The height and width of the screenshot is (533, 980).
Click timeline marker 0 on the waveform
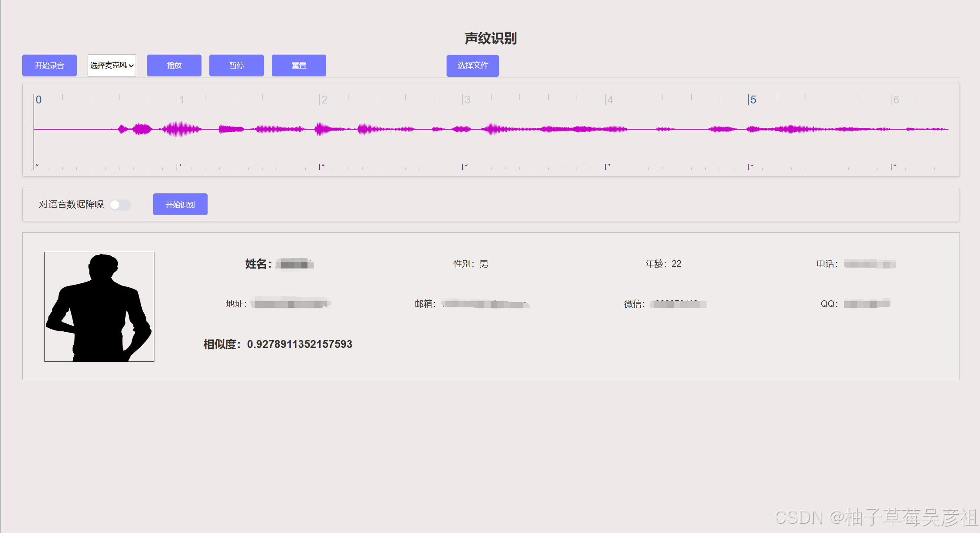[38, 100]
